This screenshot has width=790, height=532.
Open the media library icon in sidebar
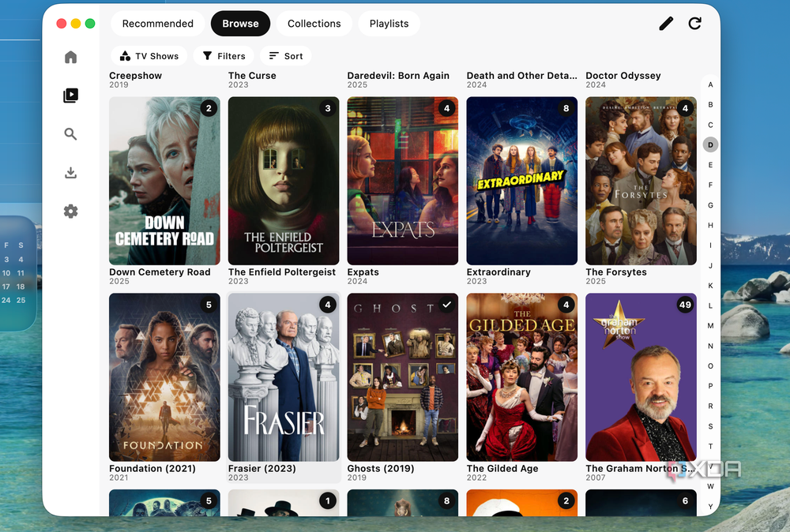point(70,96)
